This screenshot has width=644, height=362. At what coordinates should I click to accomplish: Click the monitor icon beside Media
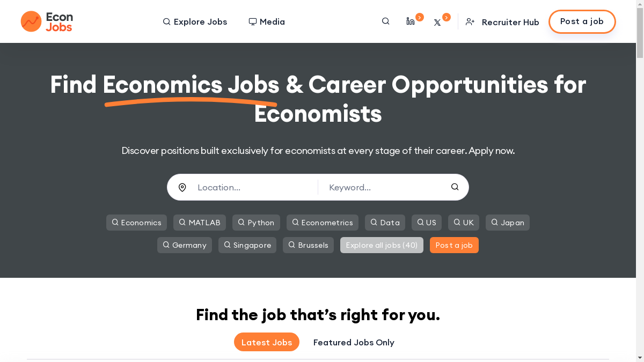pos(253,22)
